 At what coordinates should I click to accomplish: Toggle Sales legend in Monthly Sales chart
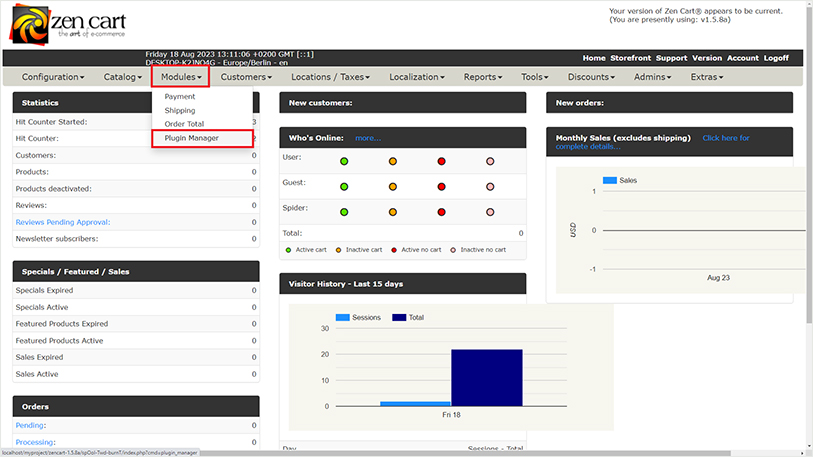click(620, 181)
